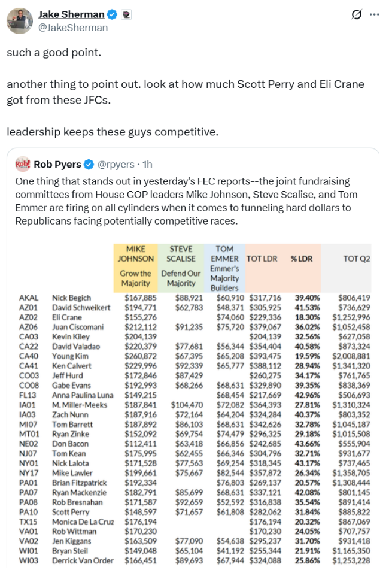Open the quoted tweet's 1h timestamp
The image size is (392, 573).
tap(147, 165)
